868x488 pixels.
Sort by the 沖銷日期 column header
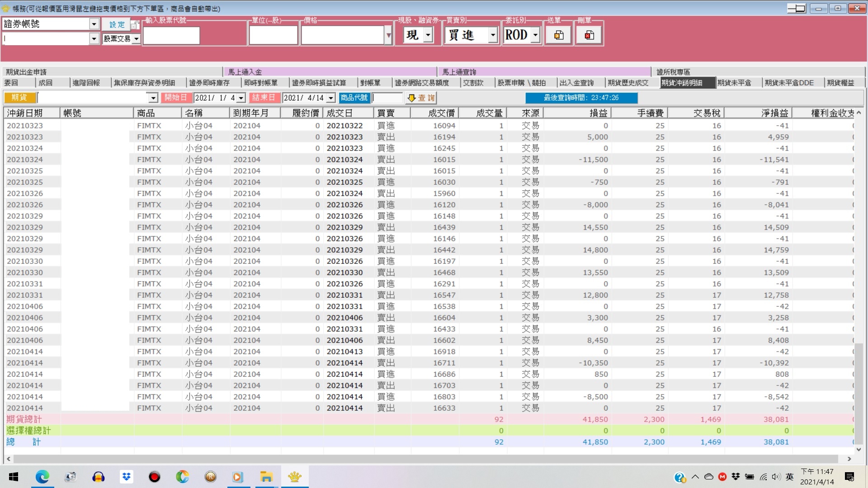pyautogui.click(x=32, y=113)
